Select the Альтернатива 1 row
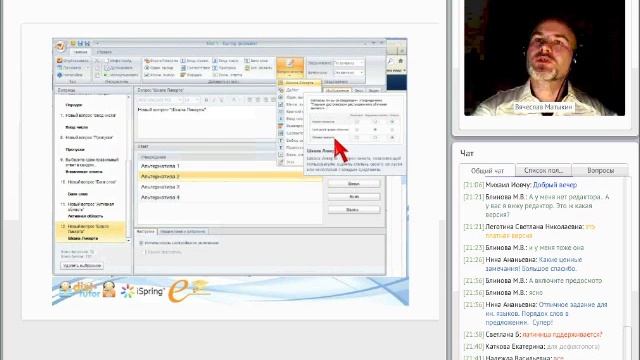Screen dimensions: 640x360 tap(229, 166)
